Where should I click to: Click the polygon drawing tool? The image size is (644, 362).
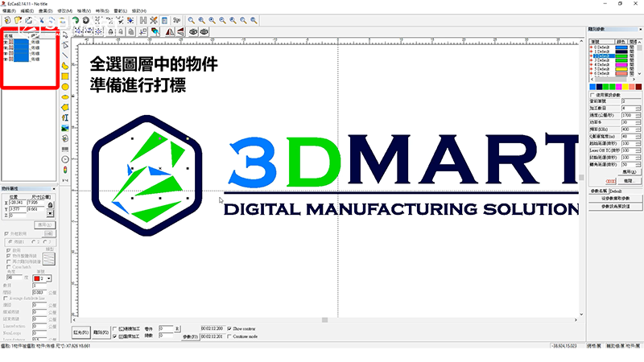[65, 97]
